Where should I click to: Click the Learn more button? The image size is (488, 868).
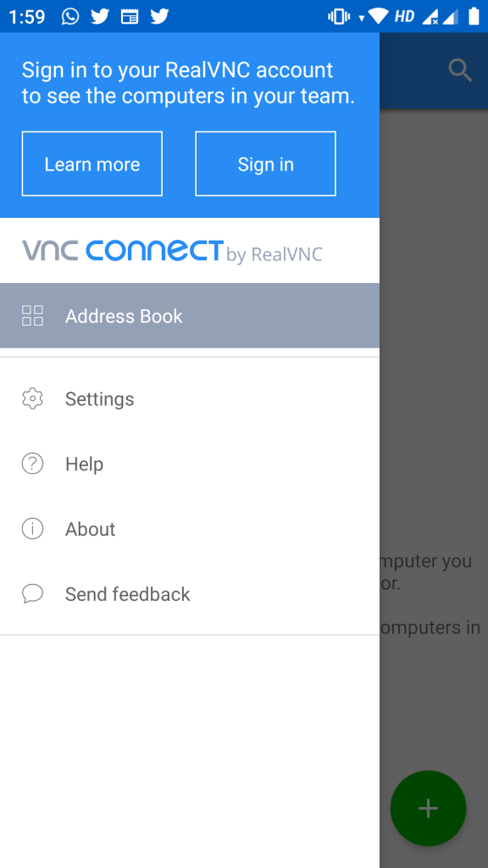tap(91, 164)
